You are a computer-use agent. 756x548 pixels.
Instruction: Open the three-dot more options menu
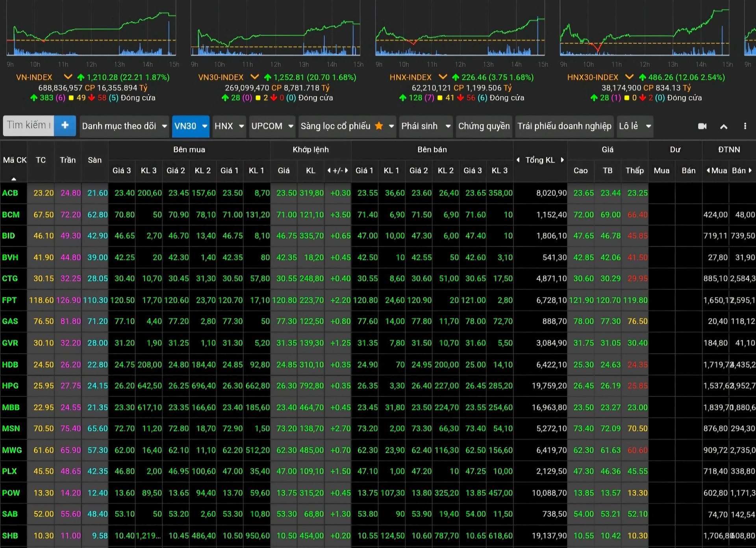[x=745, y=126]
